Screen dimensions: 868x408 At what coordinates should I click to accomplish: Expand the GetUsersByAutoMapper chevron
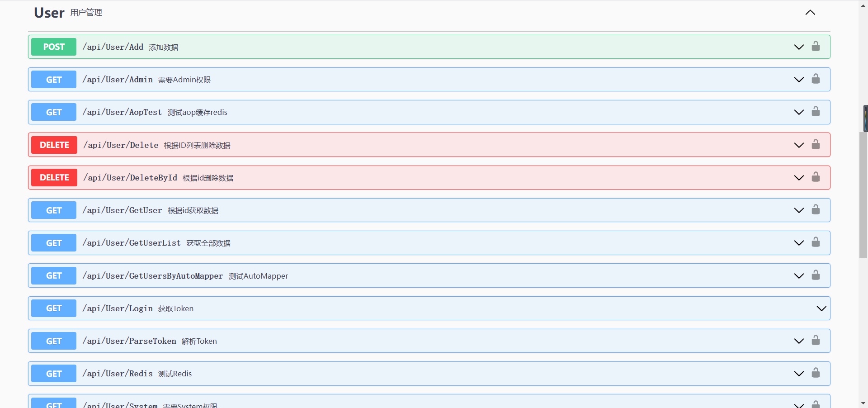(x=799, y=276)
